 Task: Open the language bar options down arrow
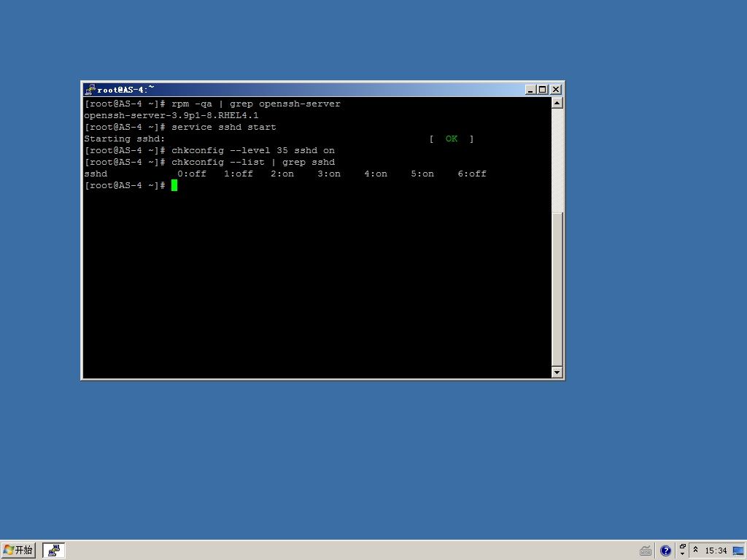[x=683, y=554]
